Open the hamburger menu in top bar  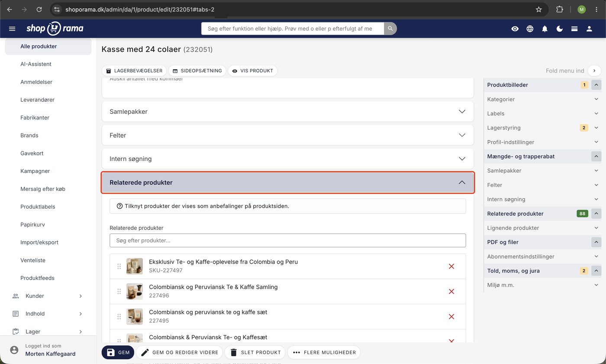(12, 29)
